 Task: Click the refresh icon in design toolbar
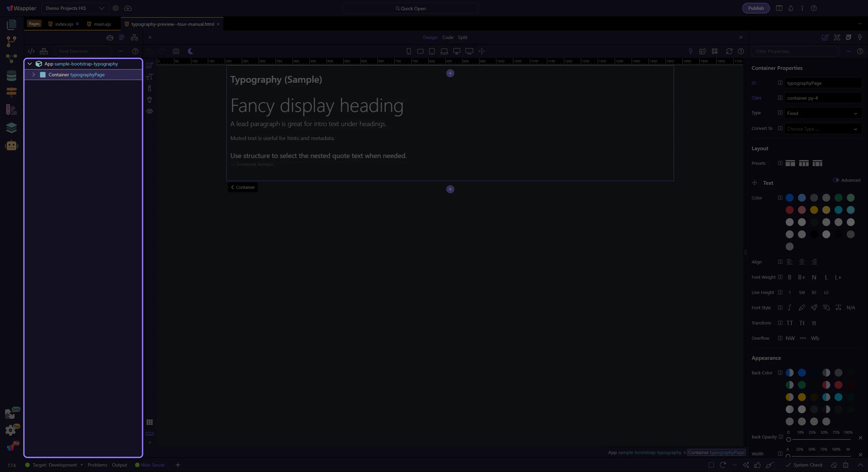729,51
